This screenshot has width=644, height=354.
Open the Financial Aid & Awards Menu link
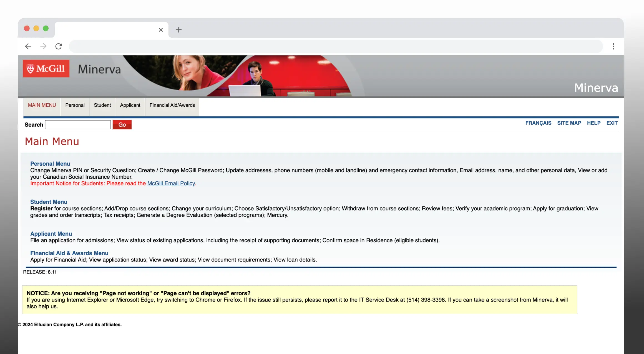(69, 253)
